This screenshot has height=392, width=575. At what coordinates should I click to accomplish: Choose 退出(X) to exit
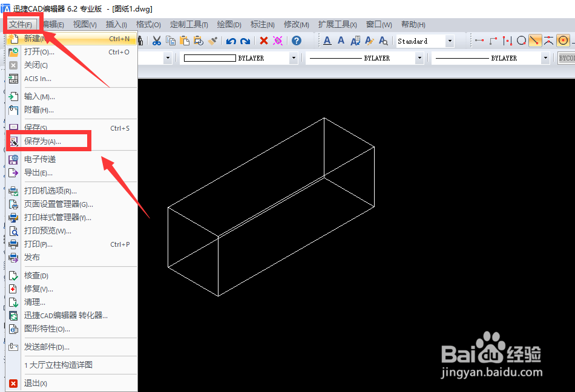(71, 383)
